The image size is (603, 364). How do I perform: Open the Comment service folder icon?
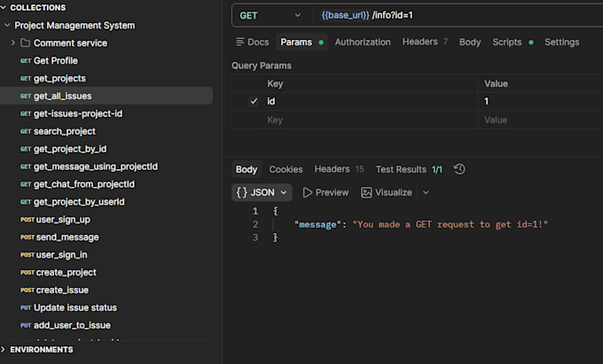pyautogui.click(x=25, y=43)
